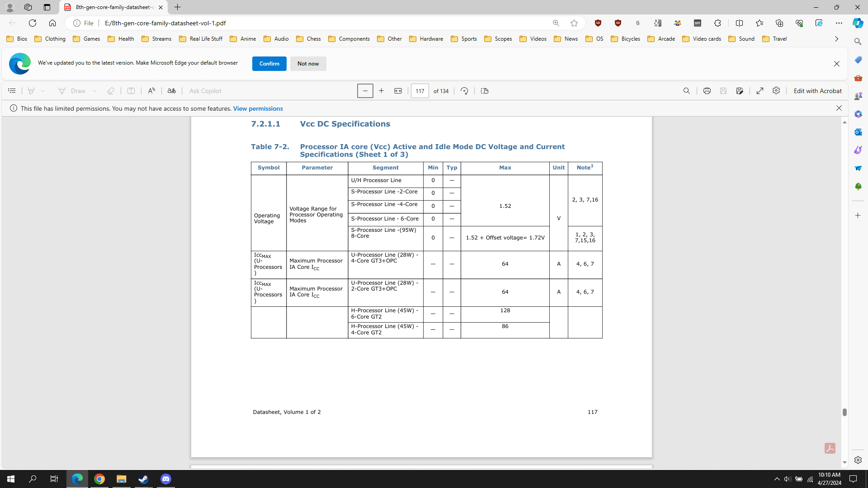868x488 pixels.
Task: Expand the Highlight color dropdown
Action: pos(43,91)
